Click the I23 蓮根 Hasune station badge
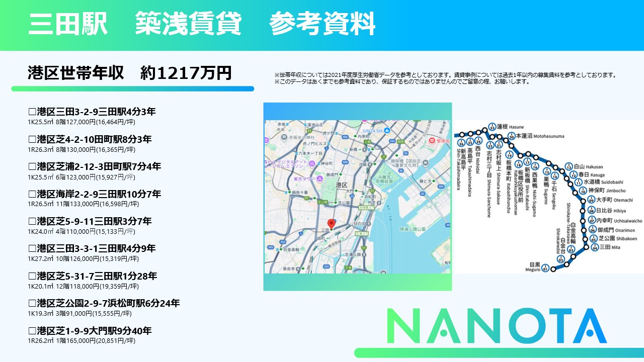Screen dimensions: 644x362 click(x=492, y=127)
